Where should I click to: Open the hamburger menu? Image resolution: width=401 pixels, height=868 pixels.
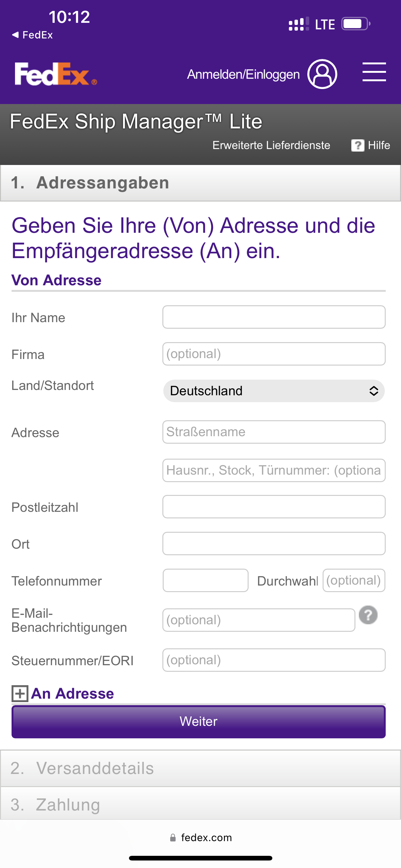(x=374, y=72)
